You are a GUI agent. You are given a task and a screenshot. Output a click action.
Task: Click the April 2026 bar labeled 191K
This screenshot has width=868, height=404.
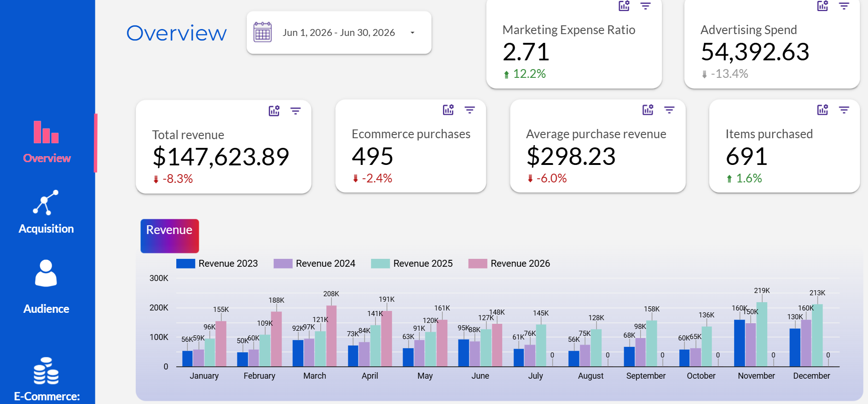[387, 339]
